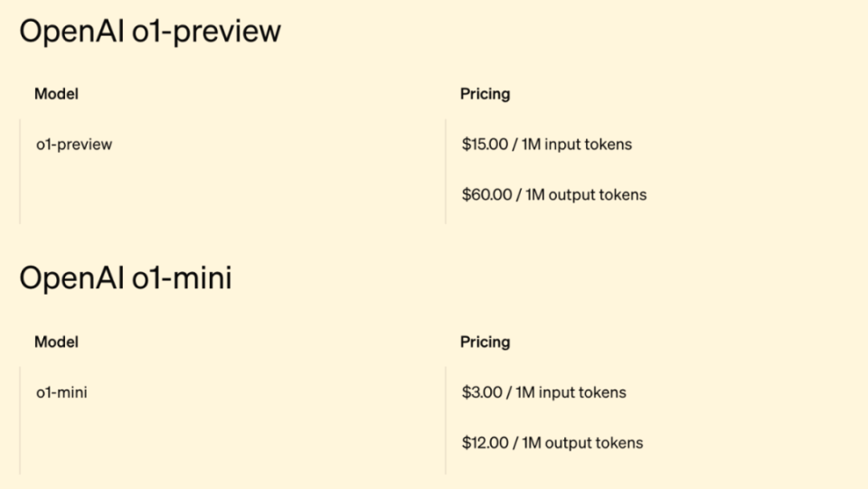Image resolution: width=868 pixels, height=489 pixels.
Task: Click the o1-mini model name table cell
Action: [61, 392]
